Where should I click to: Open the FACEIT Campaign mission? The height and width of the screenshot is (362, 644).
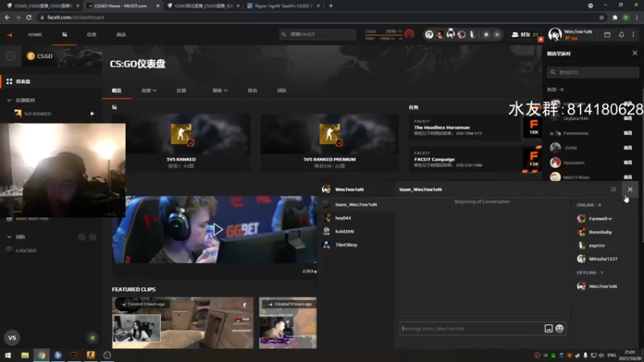[475, 159]
